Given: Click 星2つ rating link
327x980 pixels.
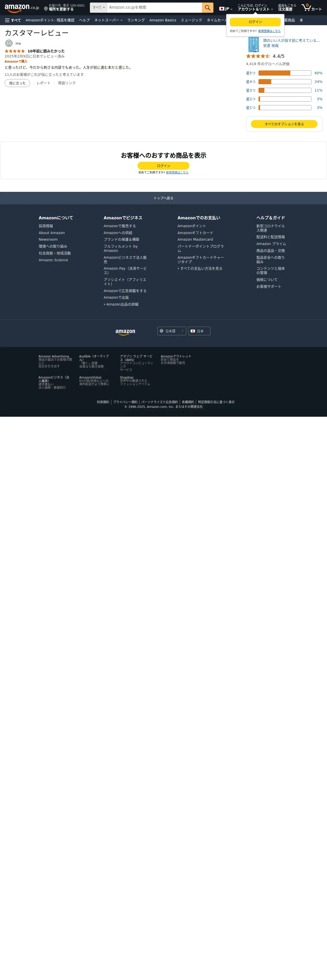Looking at the screenshot, I should coord(251,99).
